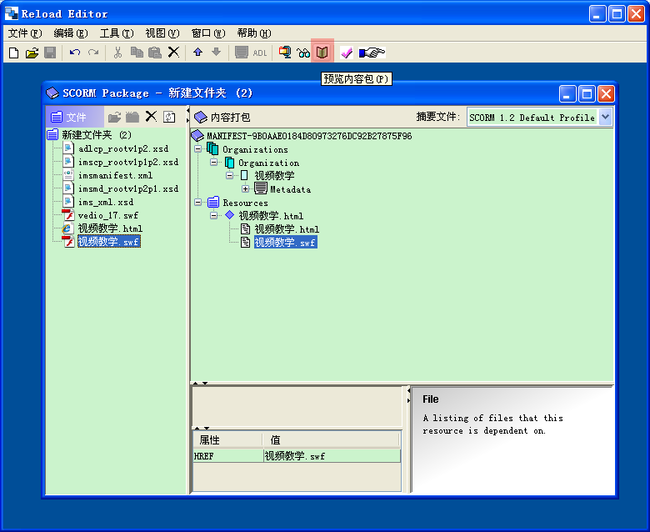Open the 编辑(E) menu
Image resolution: width=650 pixels, height=532 pixels.
tap(71, 33)
